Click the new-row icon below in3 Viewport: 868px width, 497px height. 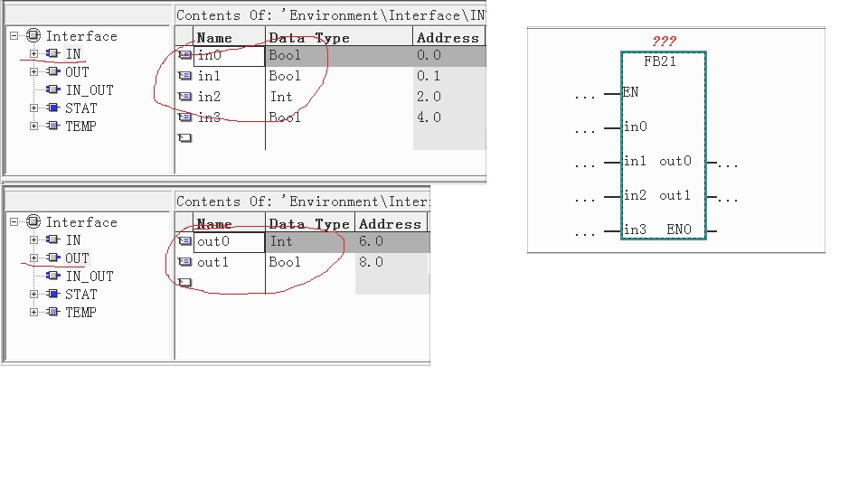184,138
